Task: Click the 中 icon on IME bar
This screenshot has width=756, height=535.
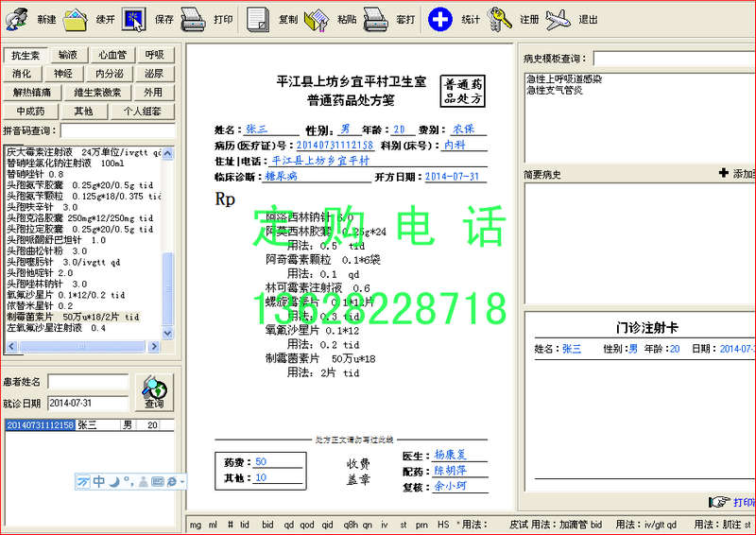Action: (99, 481)
